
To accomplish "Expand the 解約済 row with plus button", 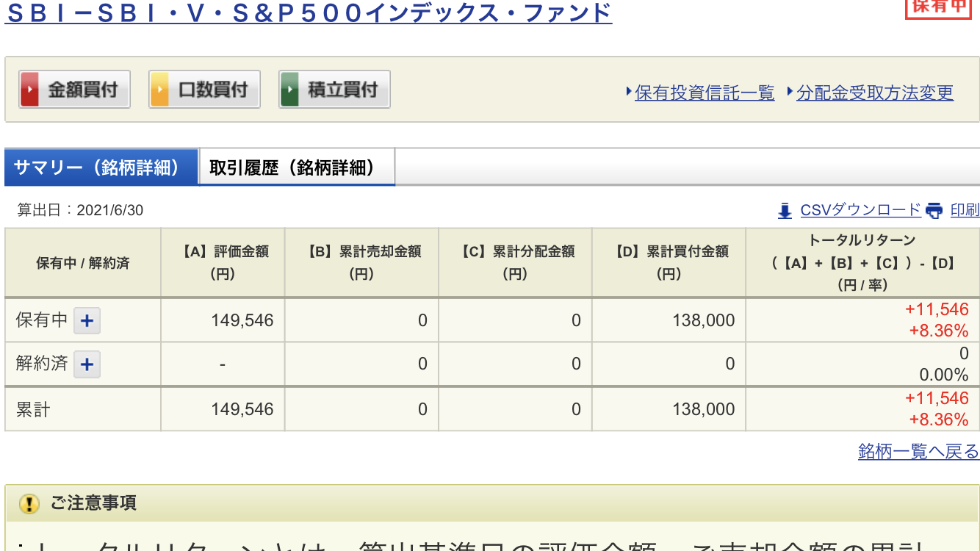I will click(x=87, y=364).
